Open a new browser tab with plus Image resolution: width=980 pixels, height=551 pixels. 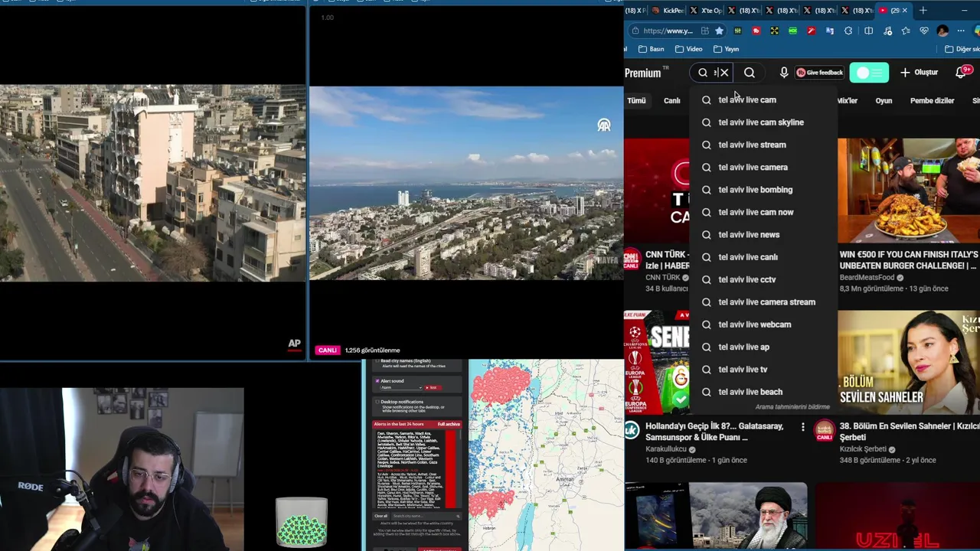click(923, 10)
